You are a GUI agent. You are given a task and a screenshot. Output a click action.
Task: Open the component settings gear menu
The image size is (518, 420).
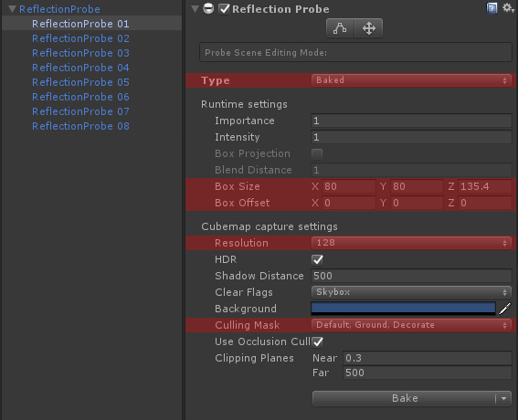[x=508, y=8]
